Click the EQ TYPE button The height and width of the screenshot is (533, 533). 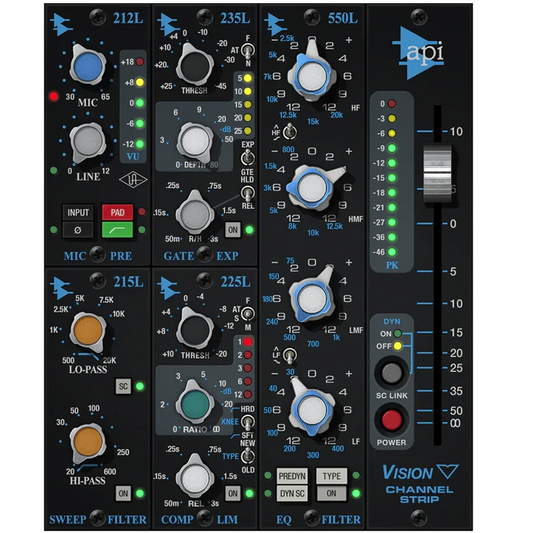click(332, 476)
